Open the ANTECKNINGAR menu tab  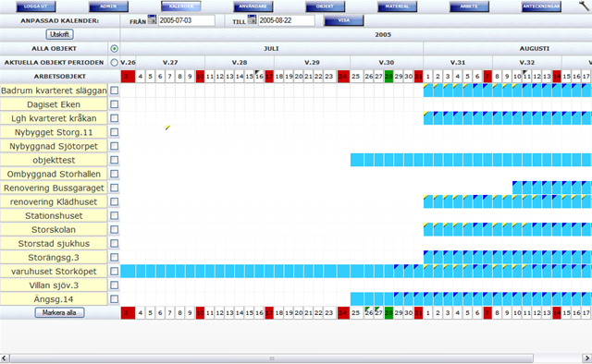tap(541, 6)
